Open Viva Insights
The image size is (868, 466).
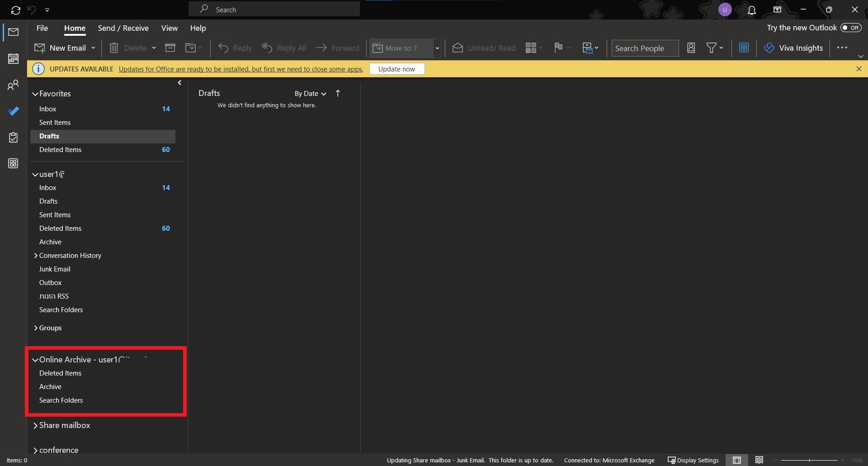coord(794,48)
